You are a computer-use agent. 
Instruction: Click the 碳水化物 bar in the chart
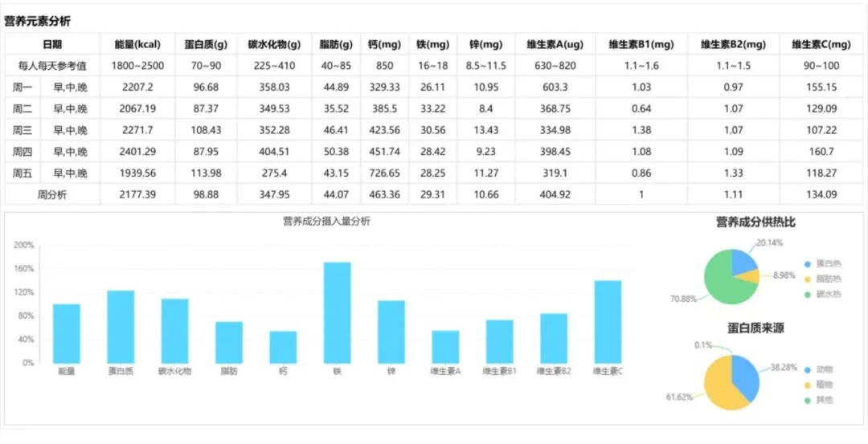(x=175, y=331)
